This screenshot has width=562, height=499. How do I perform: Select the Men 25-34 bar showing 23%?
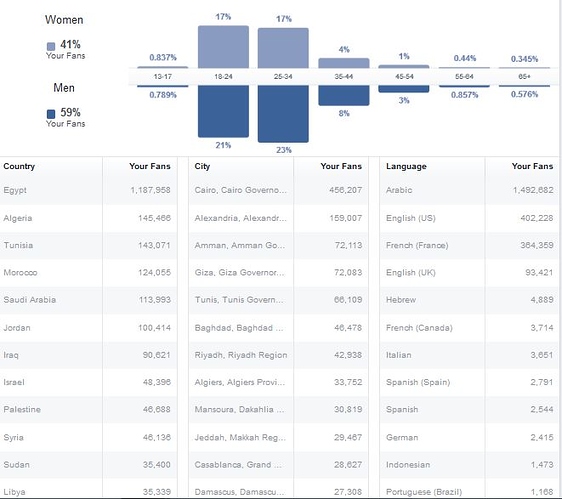(283, 114)
